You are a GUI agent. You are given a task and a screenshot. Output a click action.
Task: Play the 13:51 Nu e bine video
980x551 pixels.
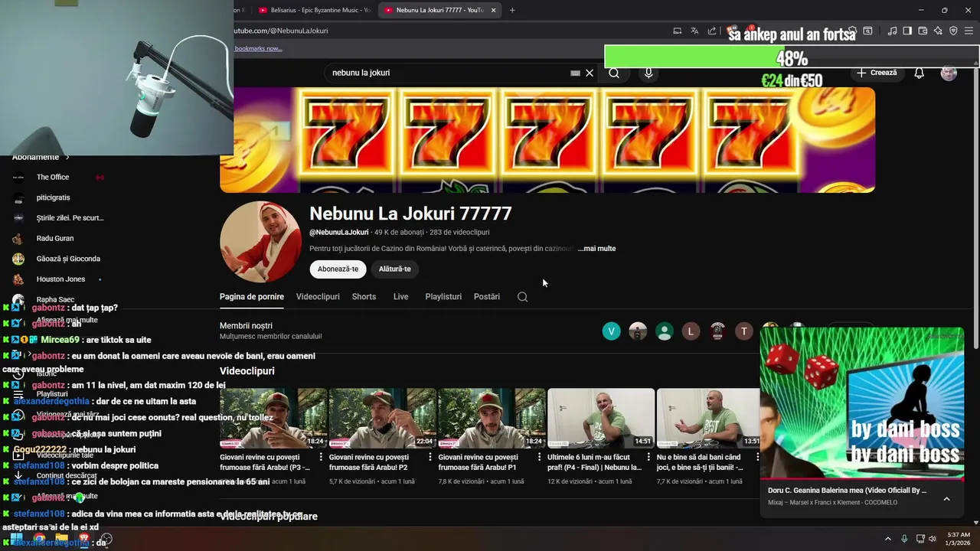click(x=709, y=419)
